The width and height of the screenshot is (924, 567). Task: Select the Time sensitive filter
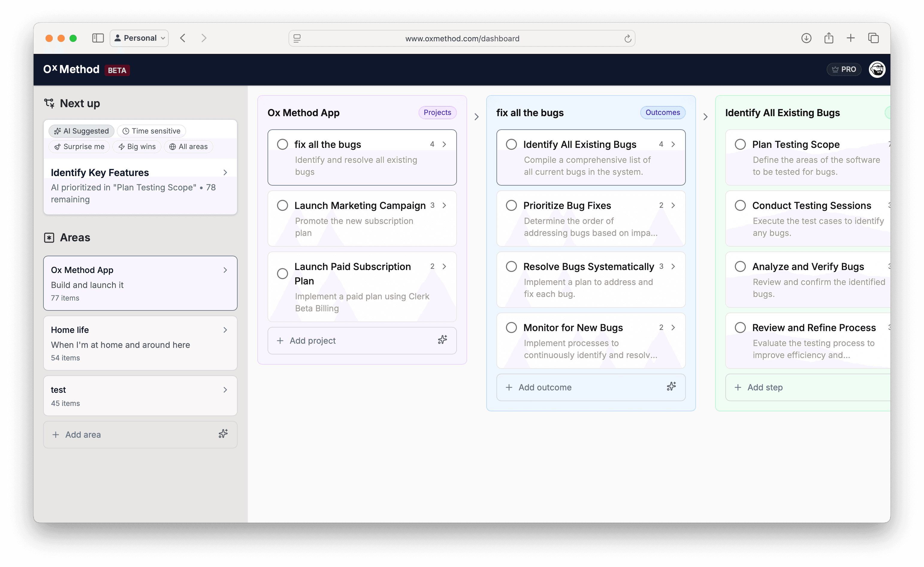pos(151,131)
